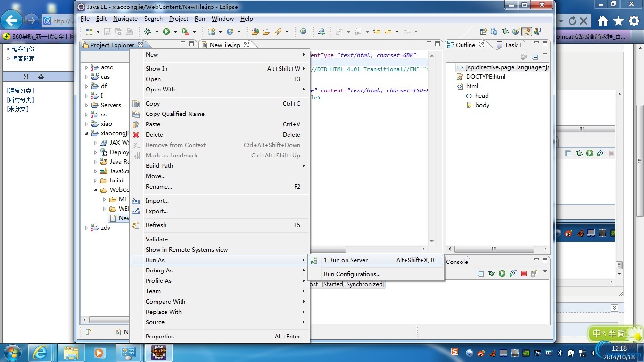Click Internet Explorer on the taskbar
Viewport: 644px width, 362px height.
(x=41, y=353)
